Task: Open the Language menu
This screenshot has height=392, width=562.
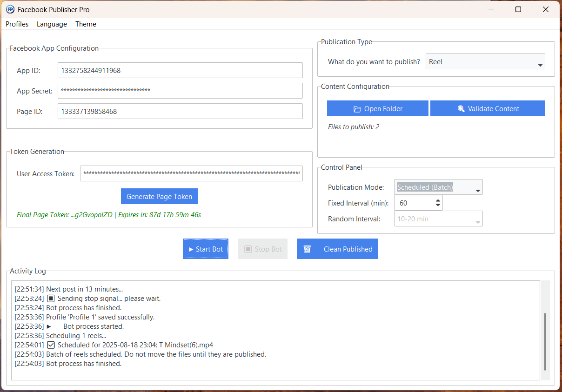Action: [x=52, y=24]
